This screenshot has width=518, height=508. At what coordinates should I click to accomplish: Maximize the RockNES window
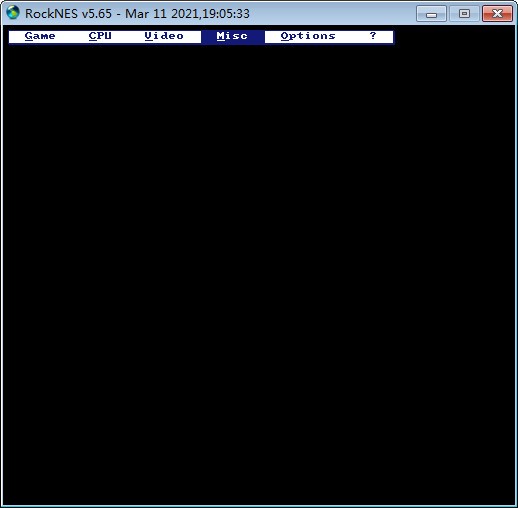[x=464, y=14]
